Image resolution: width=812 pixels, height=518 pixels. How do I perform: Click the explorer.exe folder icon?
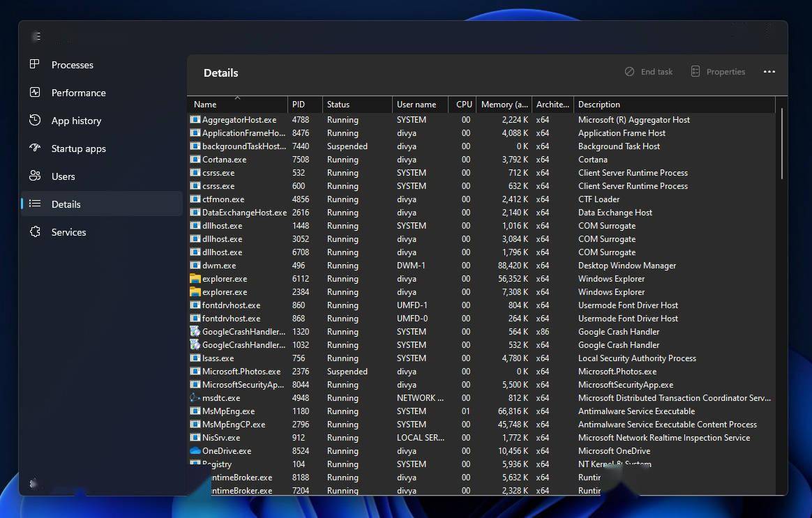point(194,278)
